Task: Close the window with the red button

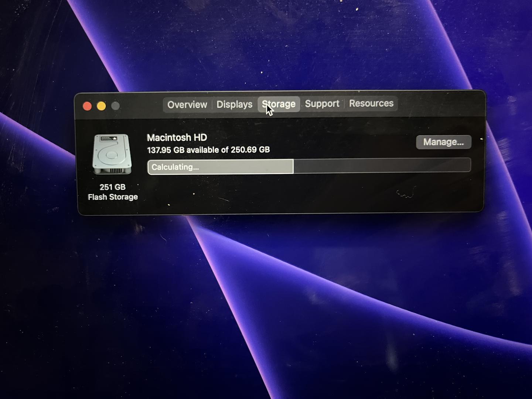Action: pos(87,106)
